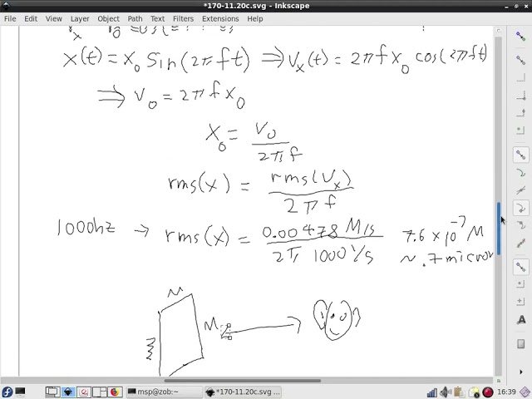Viewport: 532px width, 399px height.
Task: Switch to the msp@zob terminal window
Action: click(x=165, y=392)
